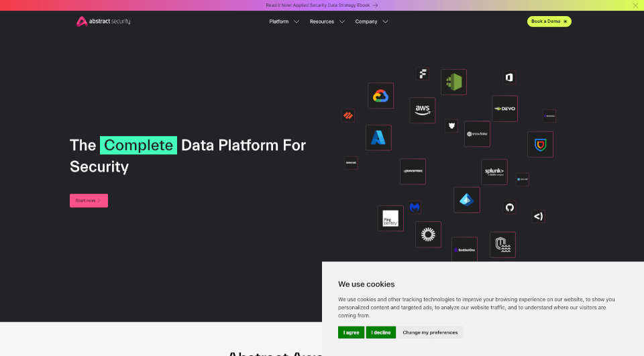Select the Google Cloud logo tile
Image resolution: width=644 pixels, height=356 pixels.
pos(381,96)
